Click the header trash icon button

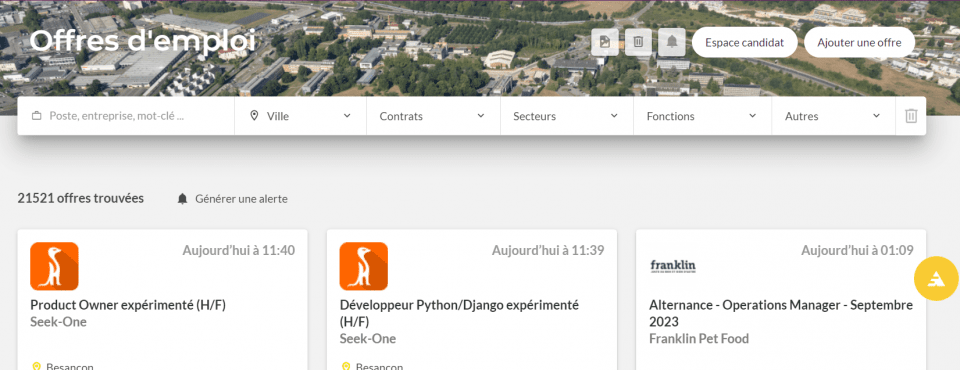coord(639,42)
